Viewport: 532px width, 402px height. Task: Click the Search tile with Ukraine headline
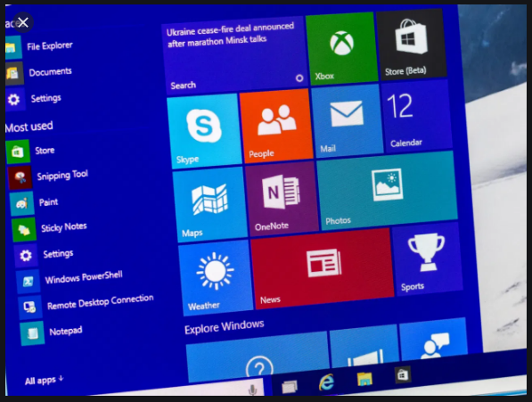[234, 56]
